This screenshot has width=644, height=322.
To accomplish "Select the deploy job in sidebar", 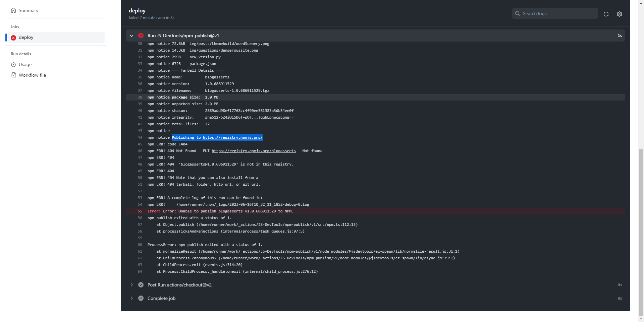I will coord(26,38).
